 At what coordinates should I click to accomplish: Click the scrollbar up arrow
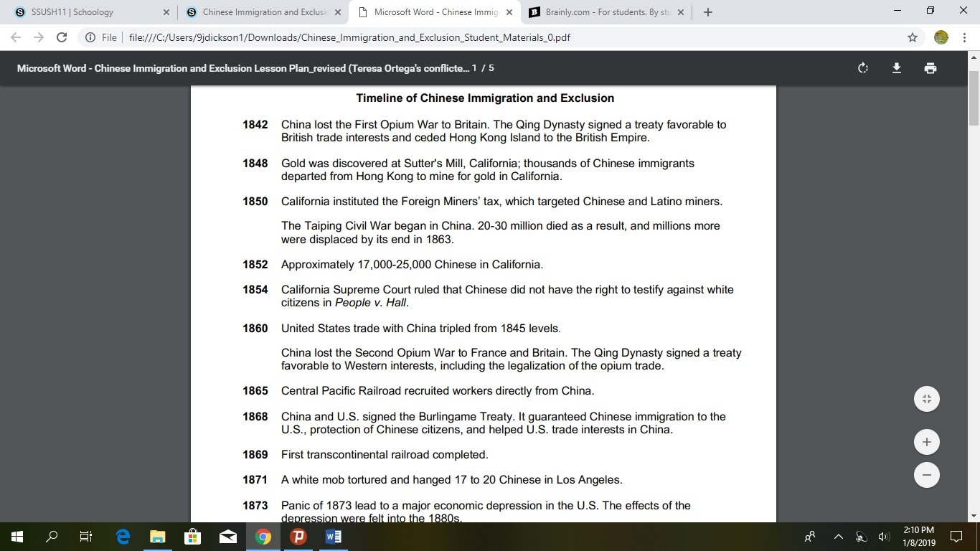pyautogui.click(x=974, y=57)
